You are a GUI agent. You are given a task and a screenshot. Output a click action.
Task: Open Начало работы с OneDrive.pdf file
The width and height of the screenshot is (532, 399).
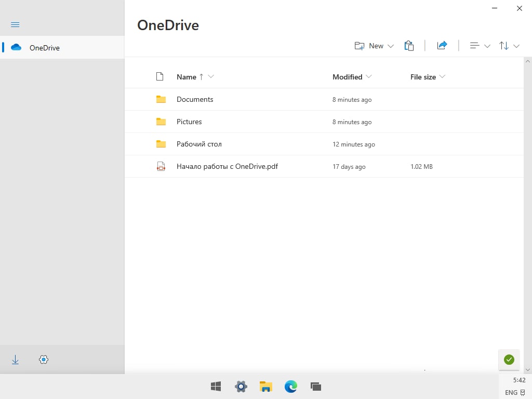(227, 167)
